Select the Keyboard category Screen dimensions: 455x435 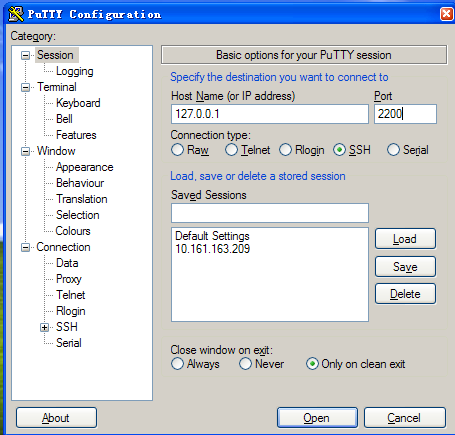tap(78, 103)
